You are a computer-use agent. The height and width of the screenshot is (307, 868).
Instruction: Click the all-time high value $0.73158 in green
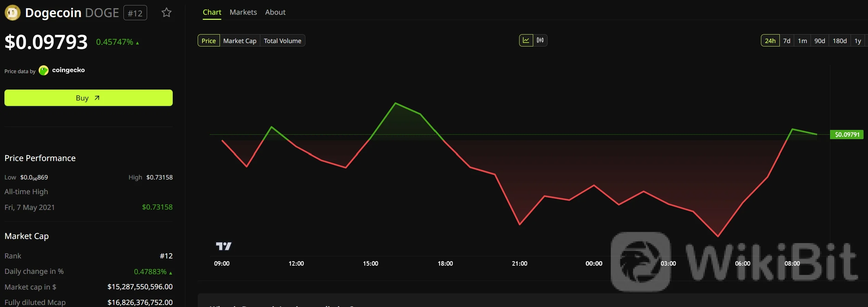pyautogui.click(x=157, y=207)
